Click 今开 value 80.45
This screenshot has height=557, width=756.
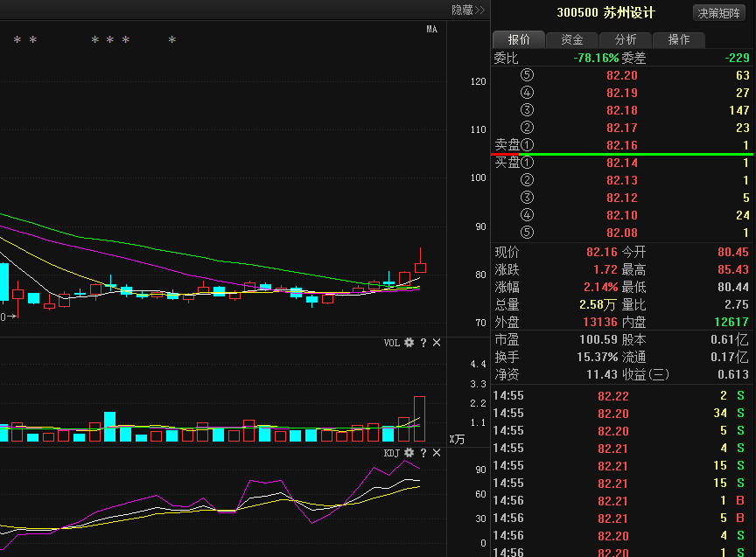(733, 252)
